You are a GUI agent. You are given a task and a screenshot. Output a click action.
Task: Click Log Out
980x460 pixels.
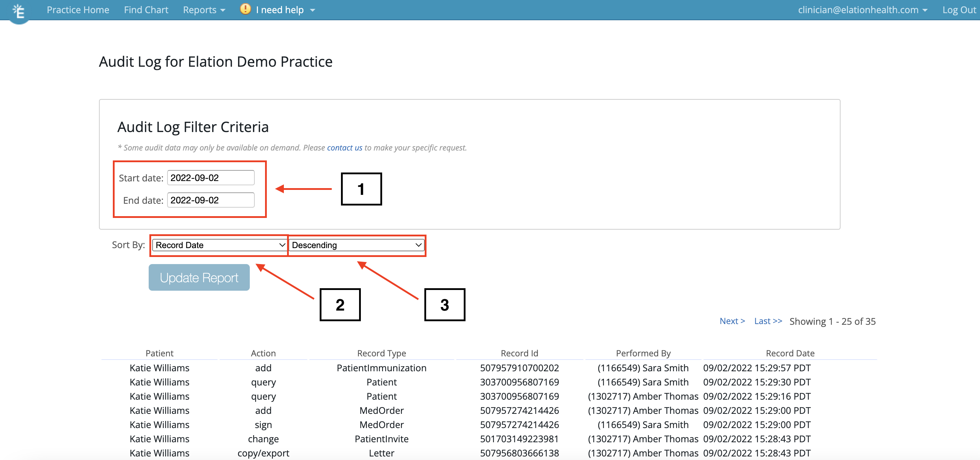tap(959, 10)
